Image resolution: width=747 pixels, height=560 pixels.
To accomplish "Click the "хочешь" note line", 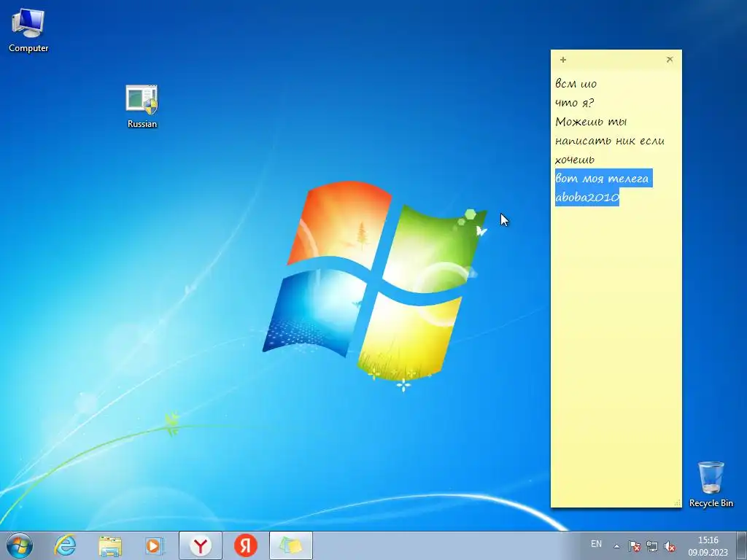I will [575, 160].
